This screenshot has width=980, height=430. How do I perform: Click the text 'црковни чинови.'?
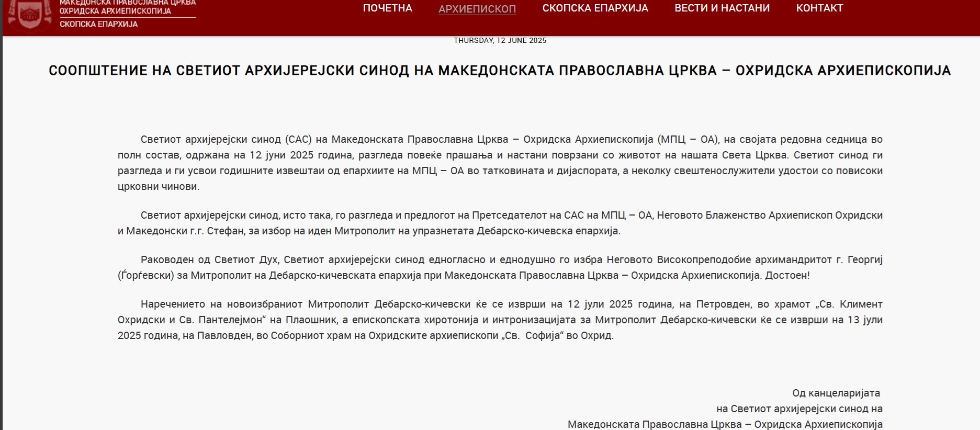(159, 187)
